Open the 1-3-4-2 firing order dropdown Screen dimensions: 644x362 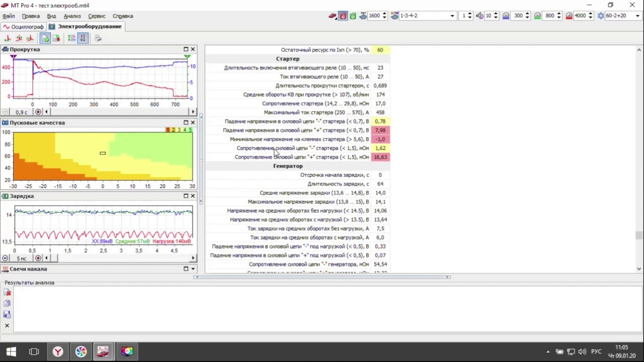[427, 16]
